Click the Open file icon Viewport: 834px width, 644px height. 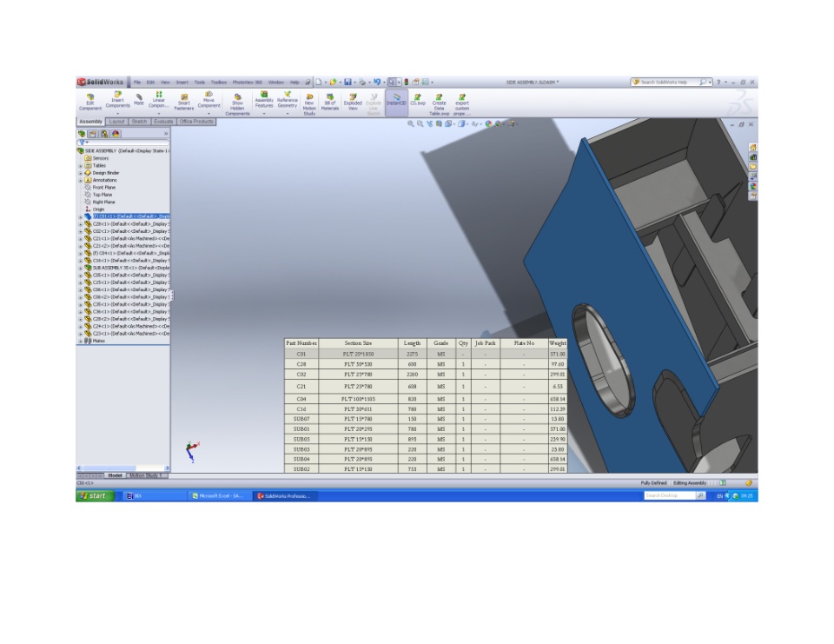click(x=333, y=82)
